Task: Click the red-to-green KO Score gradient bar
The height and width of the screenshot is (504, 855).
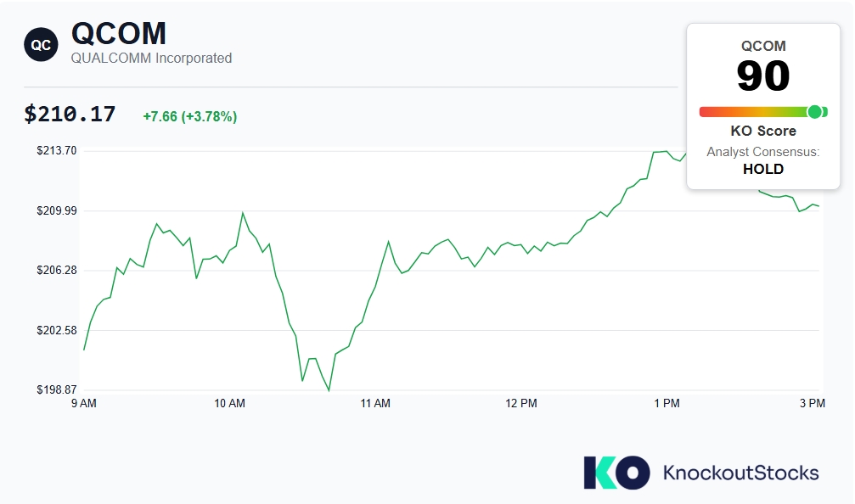Action: pyautogui.click(x=763, y=112)
